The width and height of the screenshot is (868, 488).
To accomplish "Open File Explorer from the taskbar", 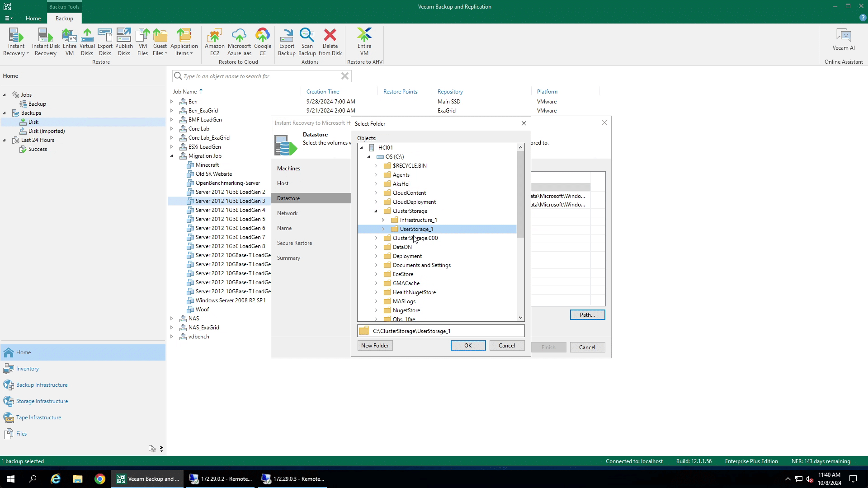I will pos(78,479).
